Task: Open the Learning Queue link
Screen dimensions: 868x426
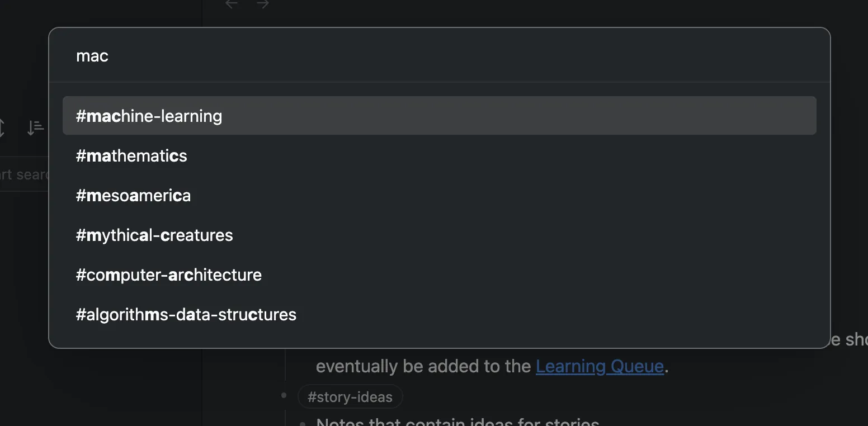Action: pyautogui.click(x=599, y=366)
